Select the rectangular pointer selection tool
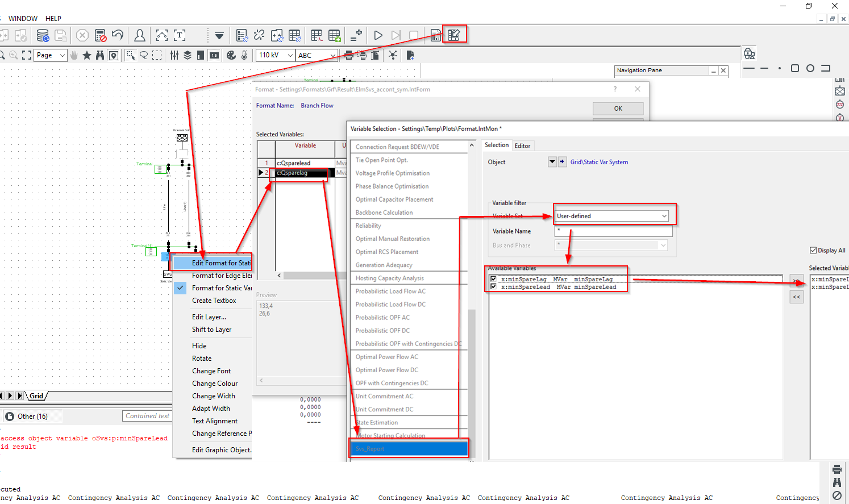 point(131,55)
